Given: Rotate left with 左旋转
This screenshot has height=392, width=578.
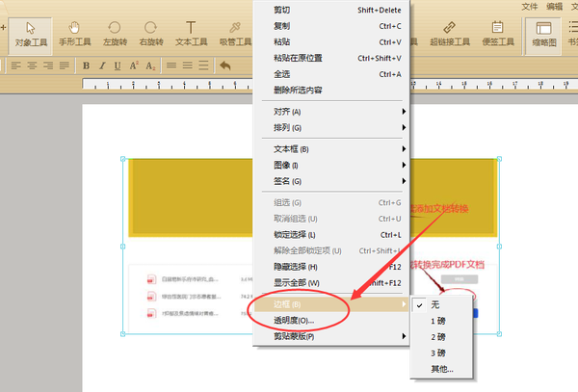Looking at the screenshot, I should (115, 35).
